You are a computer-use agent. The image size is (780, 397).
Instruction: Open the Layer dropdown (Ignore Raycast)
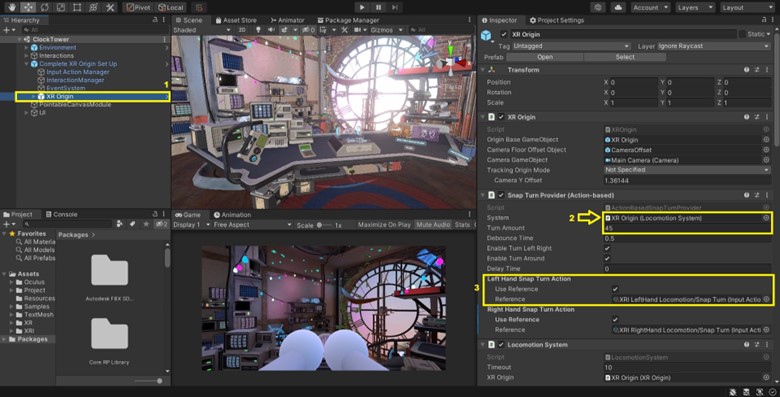tap(714, 46)
